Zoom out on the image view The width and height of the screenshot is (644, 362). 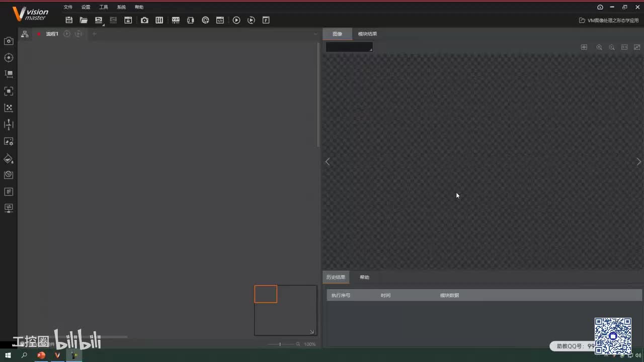[x=612, y=47]
